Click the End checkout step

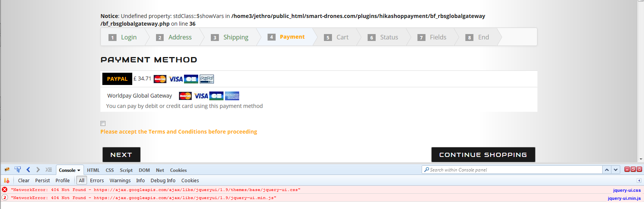(x=477, y=37)
